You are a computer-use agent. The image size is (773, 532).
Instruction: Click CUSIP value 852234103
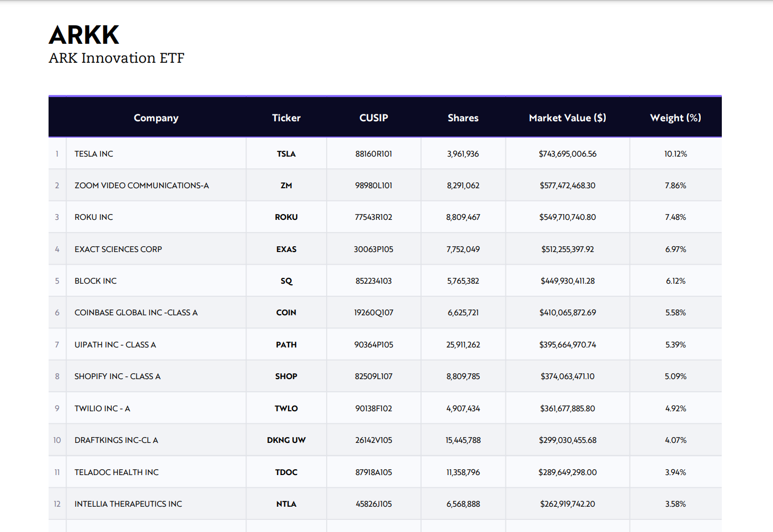pos(374,281)
